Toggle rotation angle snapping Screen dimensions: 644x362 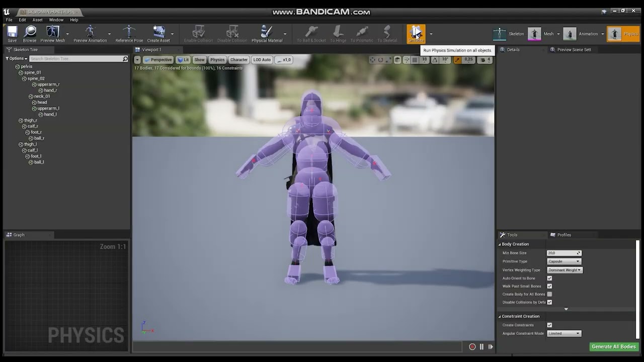click(435, 60)
